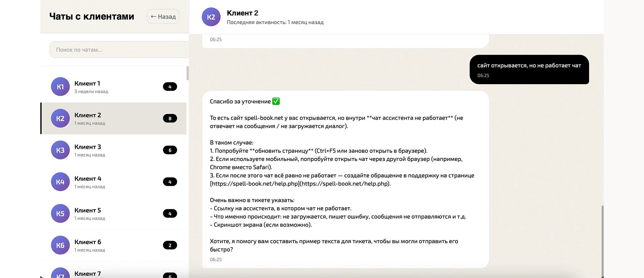Click the green checkmark emoji in reply

[276, 101]
